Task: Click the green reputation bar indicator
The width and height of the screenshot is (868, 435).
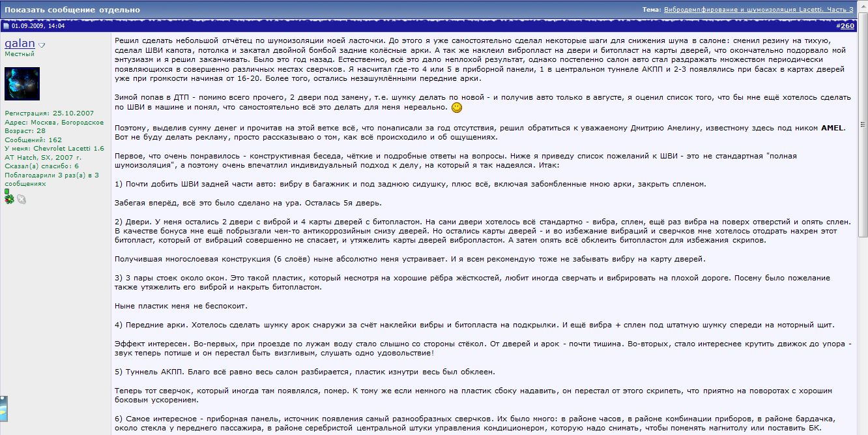Action: click(x=7, y=192)
